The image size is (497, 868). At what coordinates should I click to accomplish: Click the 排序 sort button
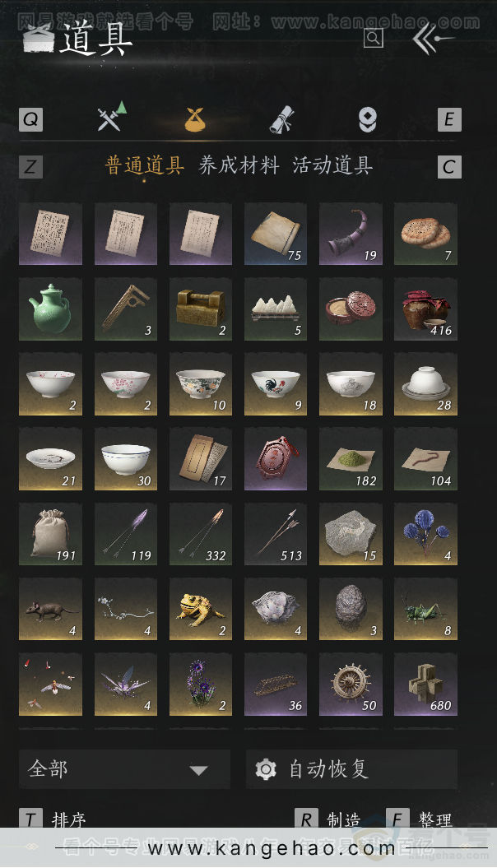pos(53,819)
